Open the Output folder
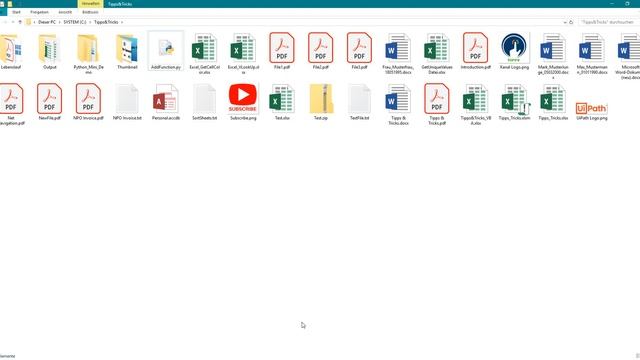Image resolution: width=640 pixels, height=360 pixels. tap(49, 51)
